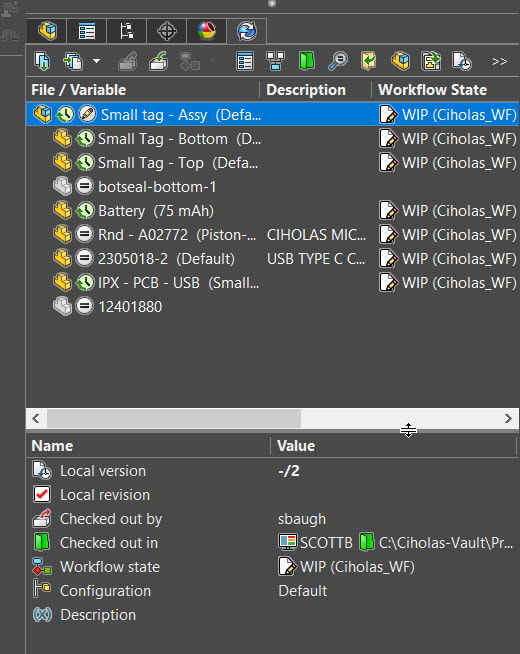Select the 12401880 item

[x=130, y=307]
